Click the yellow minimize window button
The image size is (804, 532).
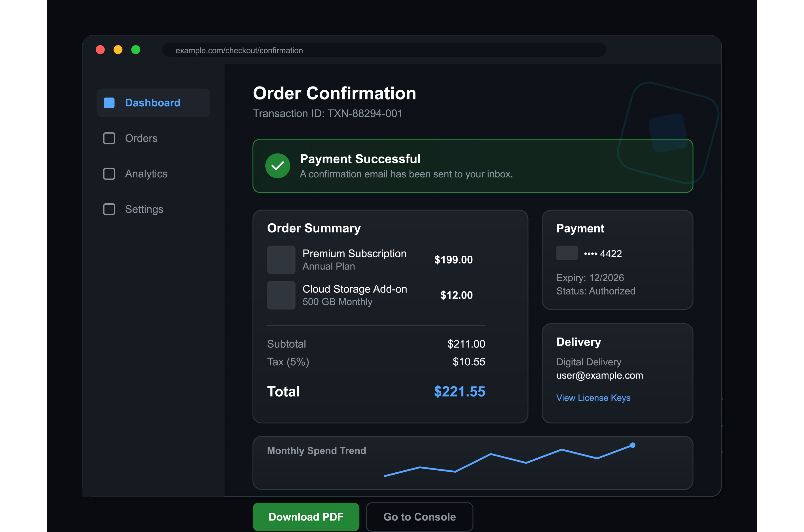click(x=118, y=50)
